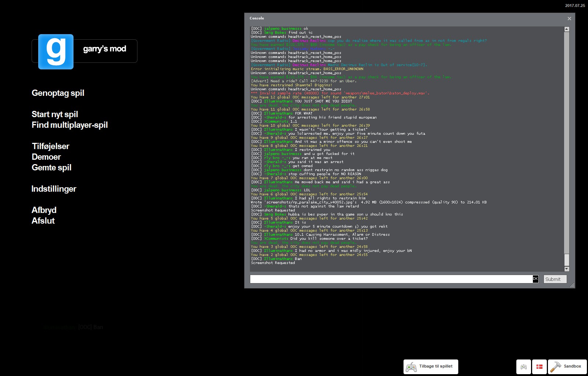
Task: Change language with the Danish flag icon
Action: pyautogui.click(x=539, y=366)
